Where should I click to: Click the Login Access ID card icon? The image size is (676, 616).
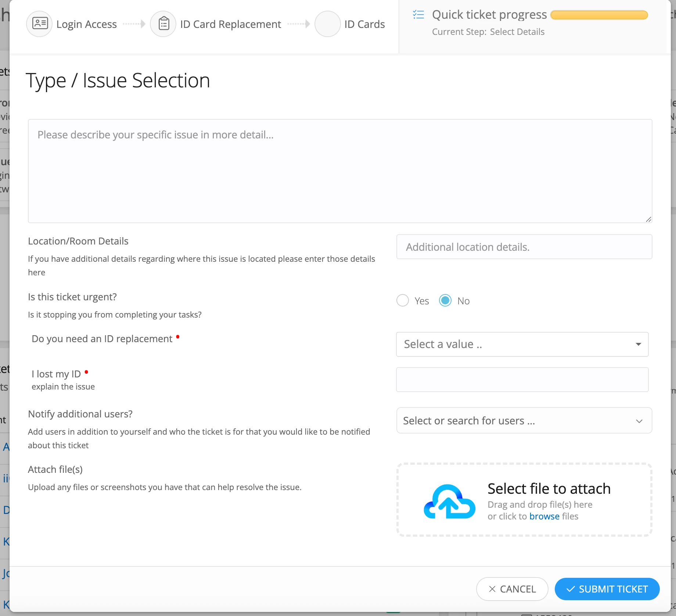pyautogui.click(x=40, y=24)
